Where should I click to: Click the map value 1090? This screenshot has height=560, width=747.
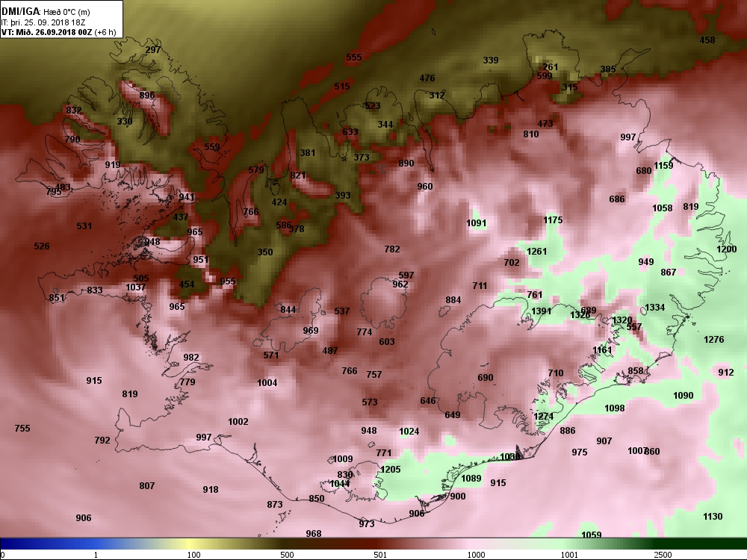coord(684,395)
